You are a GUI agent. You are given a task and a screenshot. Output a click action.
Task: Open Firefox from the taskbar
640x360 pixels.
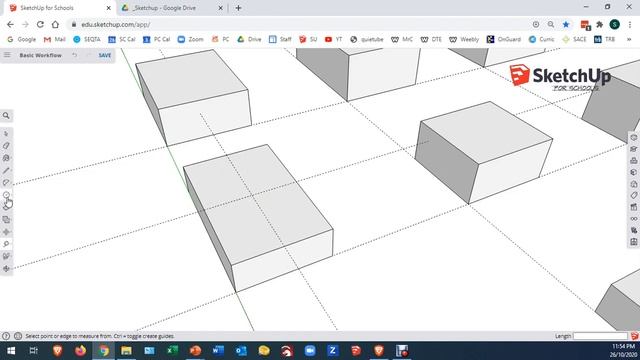coord(81,351)
